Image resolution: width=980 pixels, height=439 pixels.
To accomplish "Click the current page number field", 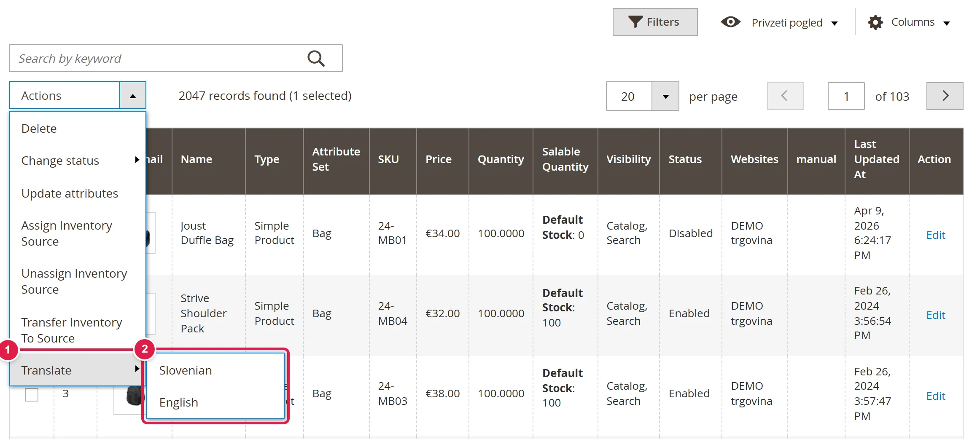I will point(846,96).
